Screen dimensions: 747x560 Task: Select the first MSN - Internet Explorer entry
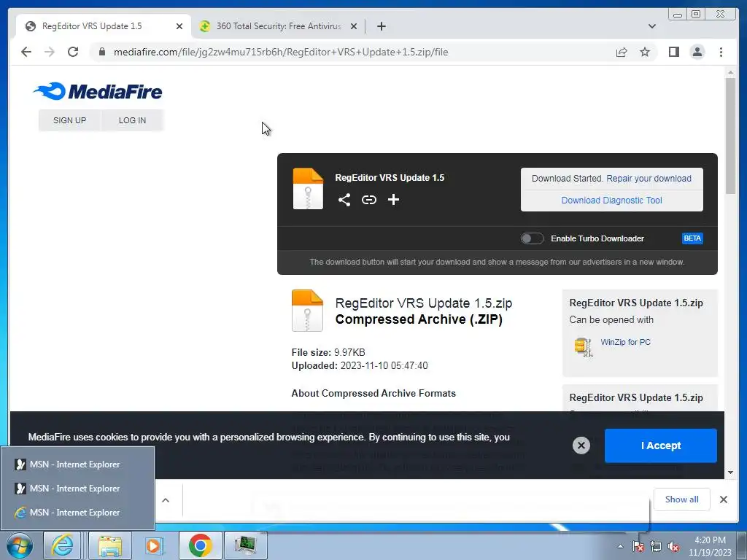(x=77, y=464)
